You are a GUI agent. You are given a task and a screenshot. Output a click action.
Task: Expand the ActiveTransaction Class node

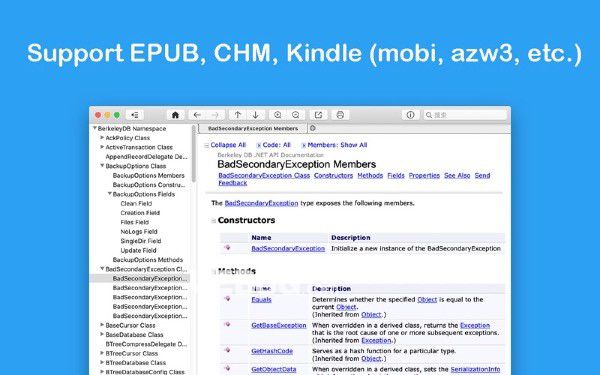[x=102, y=147]
